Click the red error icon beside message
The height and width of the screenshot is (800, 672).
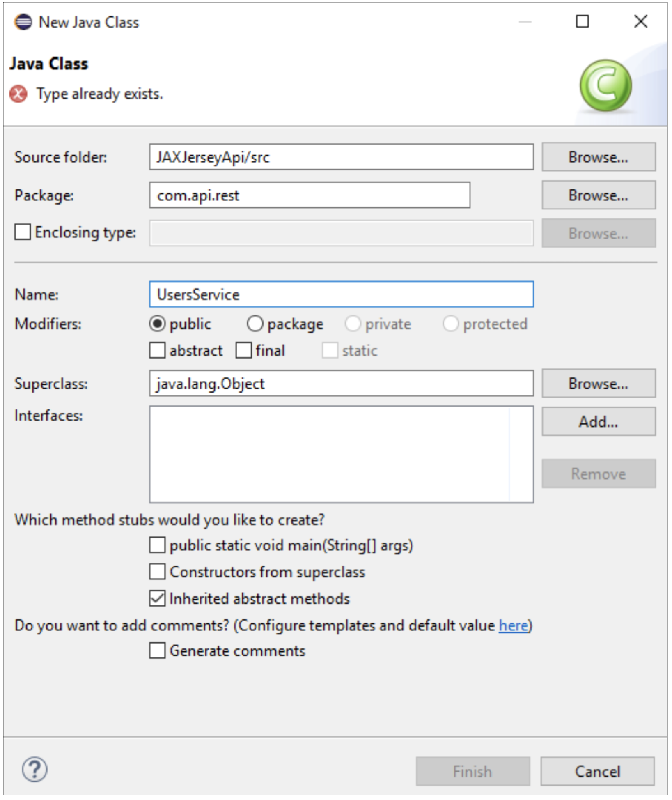click(17, 94)
